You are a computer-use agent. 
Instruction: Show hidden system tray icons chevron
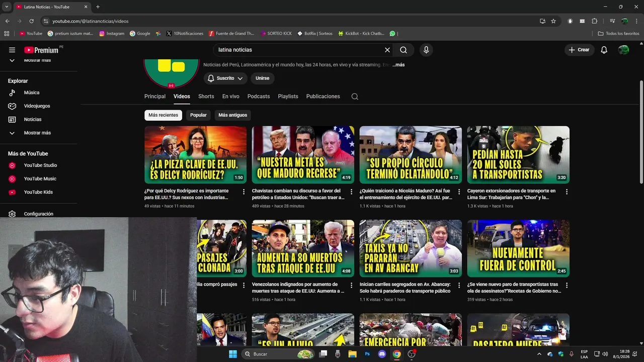[539, 354]
